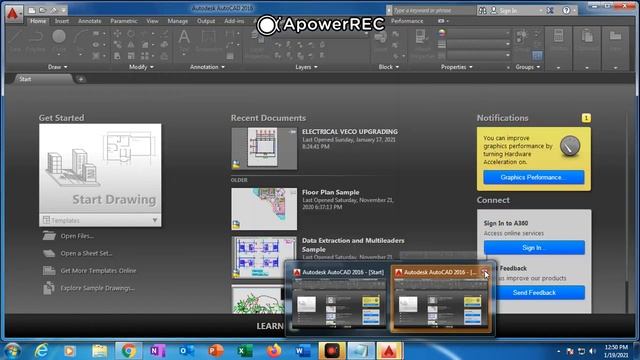The width and height of the screenshot is (640, 360).
Task: Expand the Block panel
Action: (x=389, y=67)
